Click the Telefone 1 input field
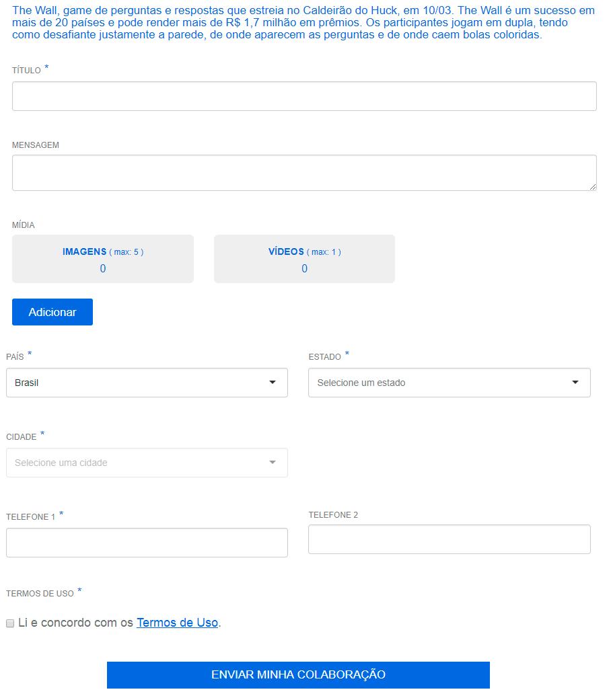 (x=147, y=543)
